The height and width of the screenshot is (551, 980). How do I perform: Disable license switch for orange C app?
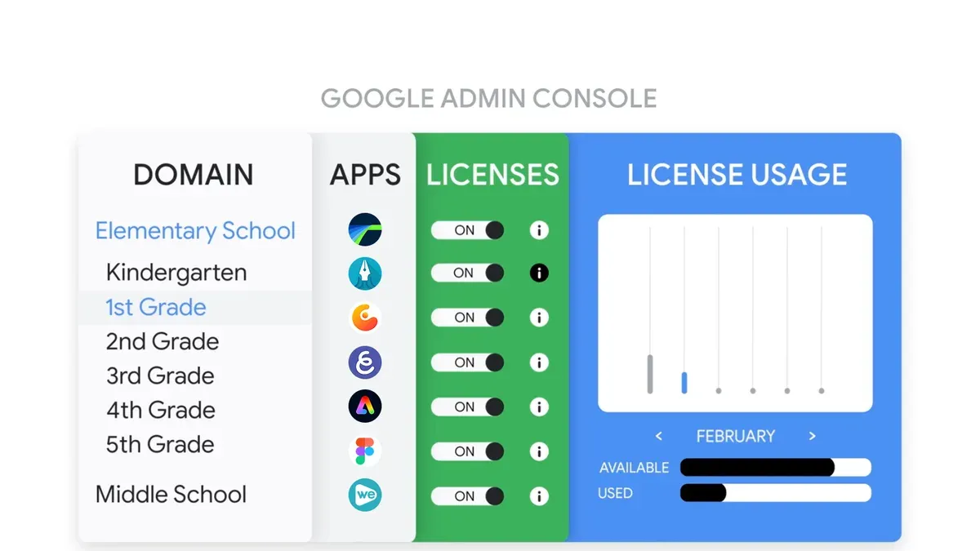pyautogui.click(x=468, y=318)
